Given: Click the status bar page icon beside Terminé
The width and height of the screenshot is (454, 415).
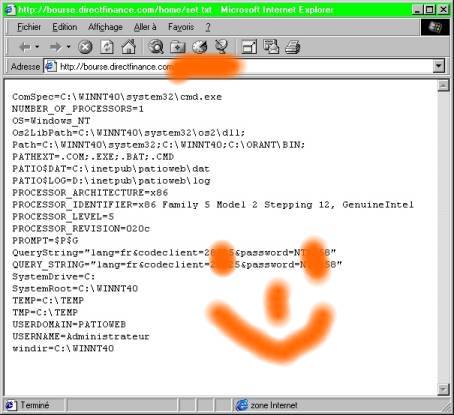Looking at the screenshot, I should [10, 405].
